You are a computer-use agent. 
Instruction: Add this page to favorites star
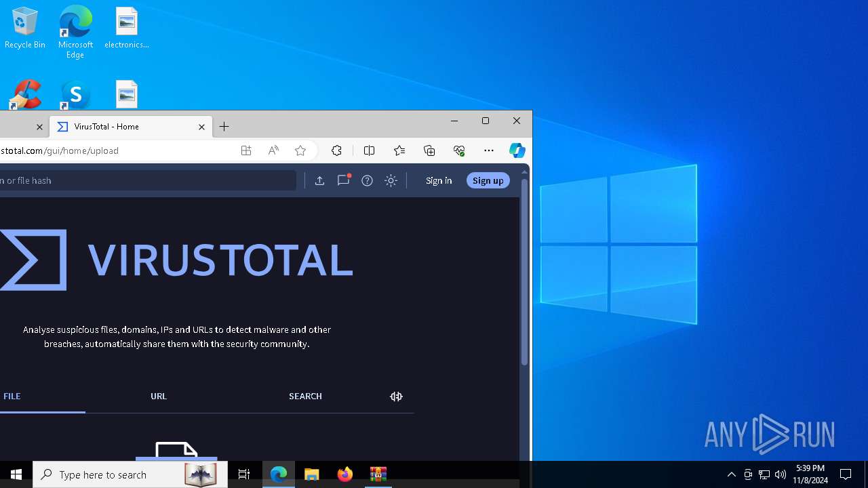(x=300, y=150)
